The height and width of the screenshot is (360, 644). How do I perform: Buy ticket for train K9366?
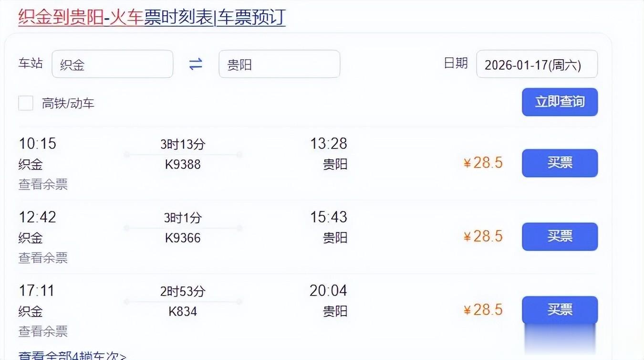(560, 236)
